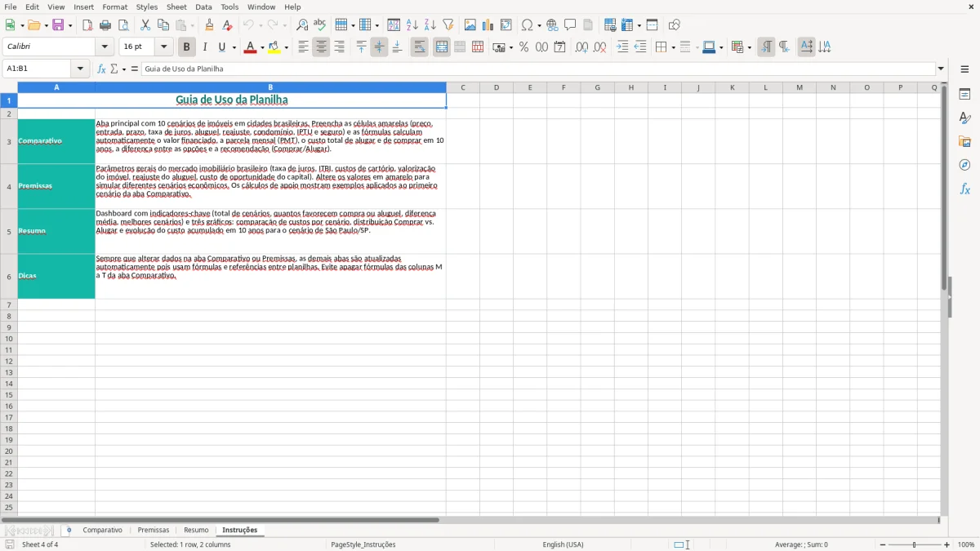
Task: Apply the yellow highlighting color swatch
Action: pos(274,47)
